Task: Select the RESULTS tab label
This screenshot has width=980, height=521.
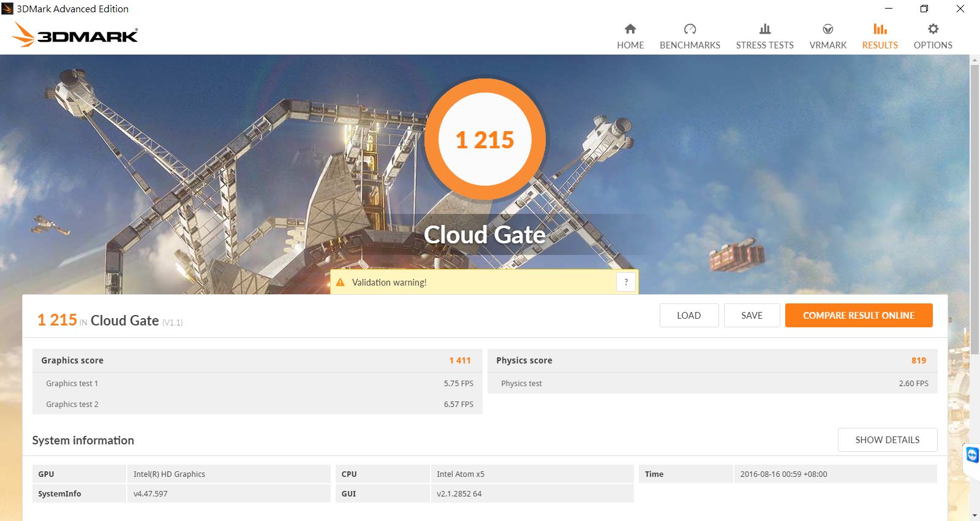Action: (880, 45)
